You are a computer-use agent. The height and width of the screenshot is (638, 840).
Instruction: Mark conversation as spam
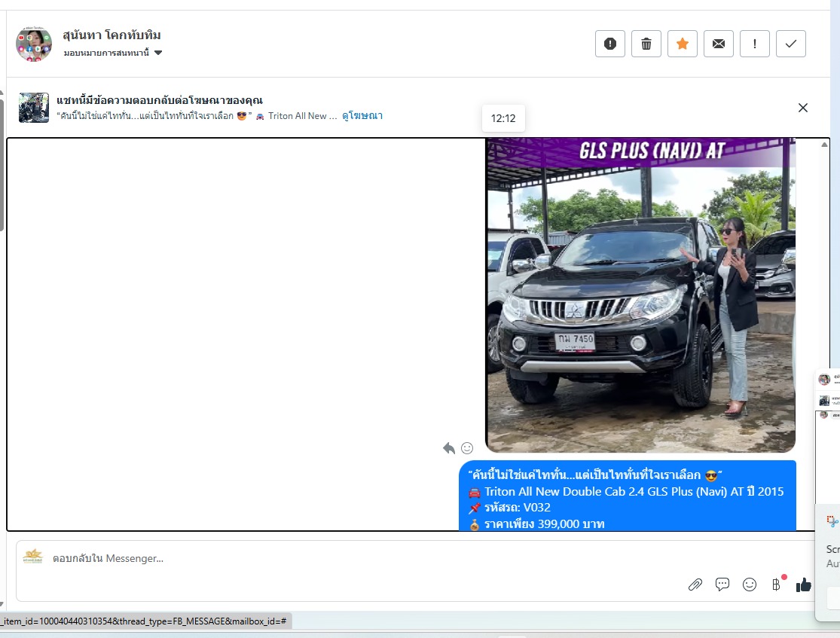pos(609,44)
